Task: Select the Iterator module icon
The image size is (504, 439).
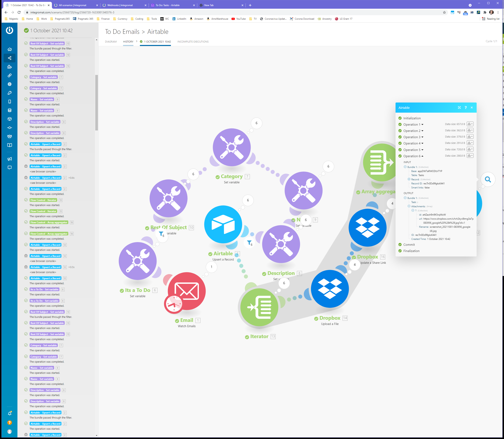Action: tap(259, 307)
